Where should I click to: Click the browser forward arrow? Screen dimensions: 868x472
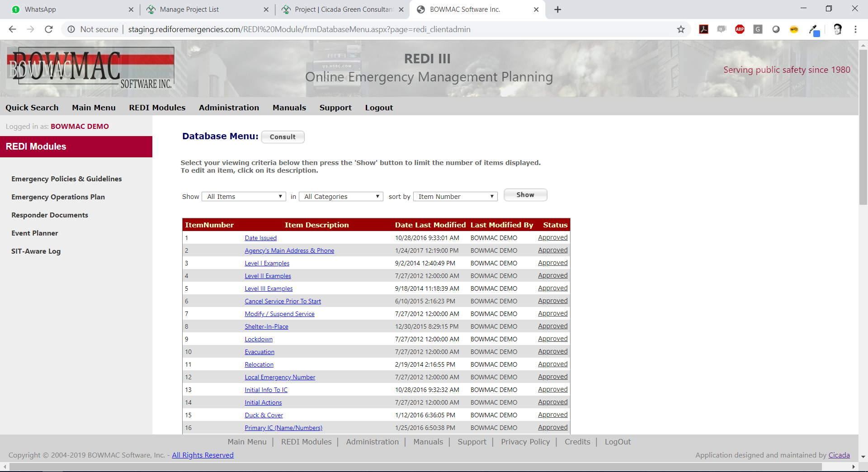coord(30,29)
